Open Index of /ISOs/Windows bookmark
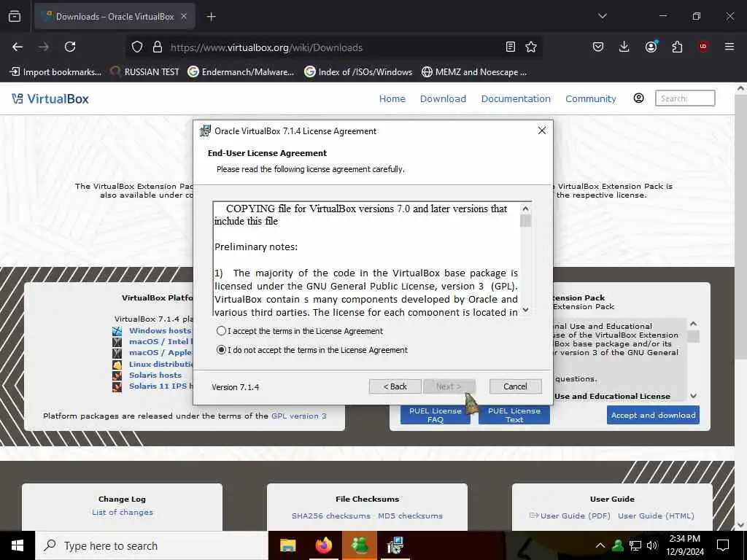 [x=358, y=72]
